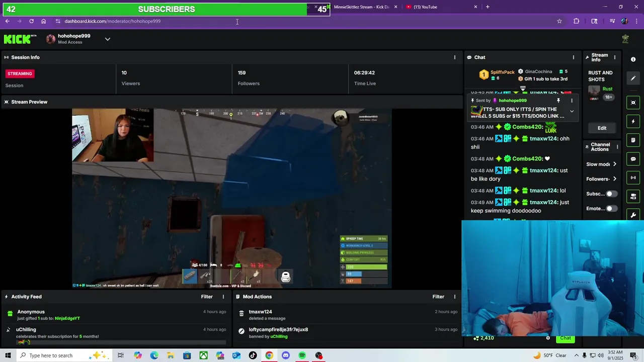Image resolution: width=644 pixels, height=362 pixels.
Task: Reload the page in browser
Action: tap(31, 21)
